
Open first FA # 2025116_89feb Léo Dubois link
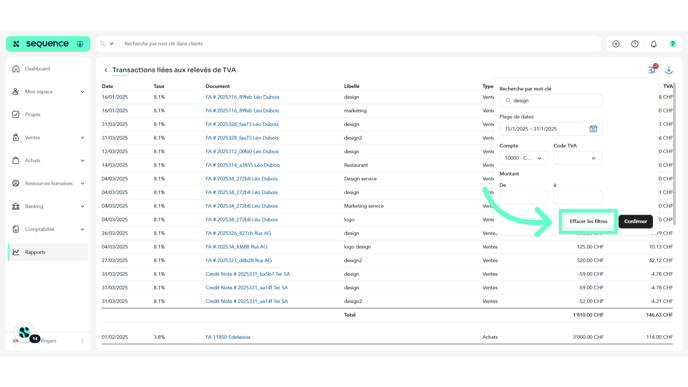(x=242, y=97)
